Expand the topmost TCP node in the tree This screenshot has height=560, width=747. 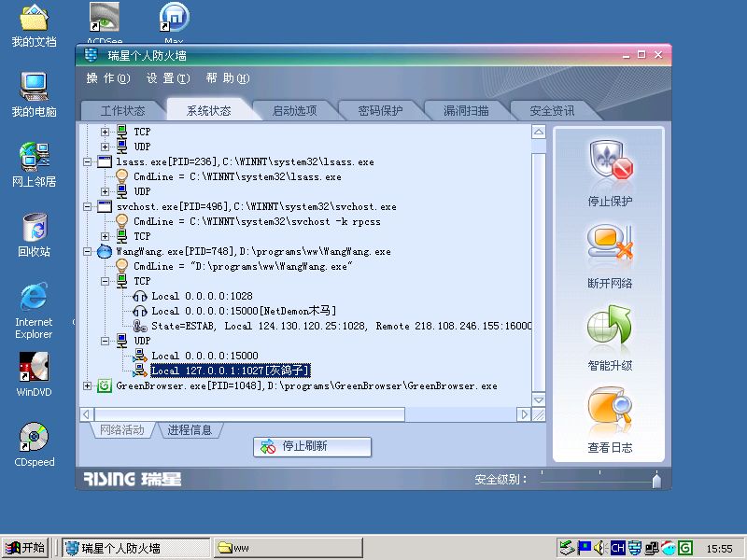coord(105,132)
